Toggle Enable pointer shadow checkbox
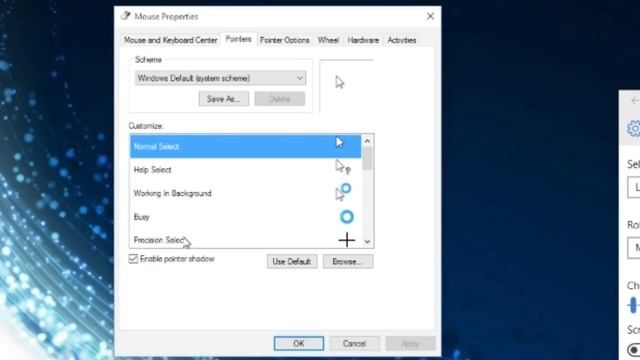Image resolution: width=640 pixels, height=360 pixels. tap(133, 259)
